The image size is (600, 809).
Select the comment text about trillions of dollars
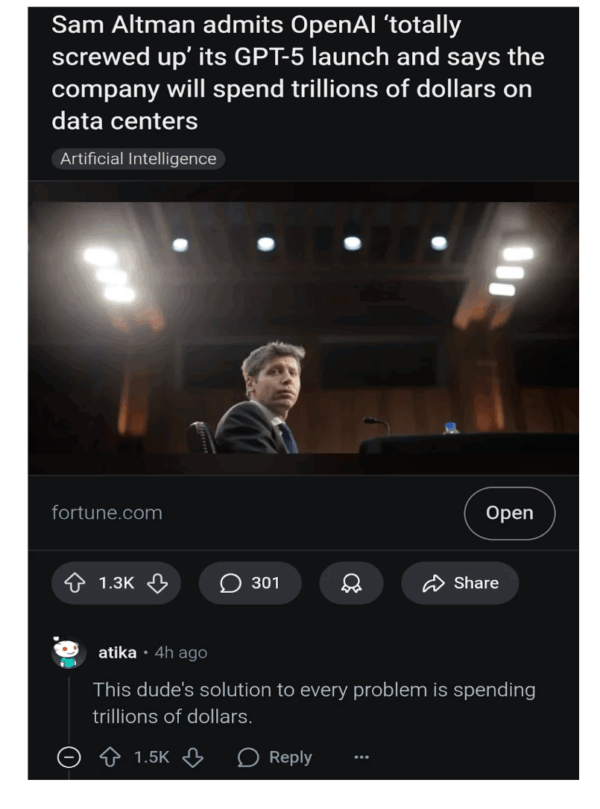pos(313,703)
